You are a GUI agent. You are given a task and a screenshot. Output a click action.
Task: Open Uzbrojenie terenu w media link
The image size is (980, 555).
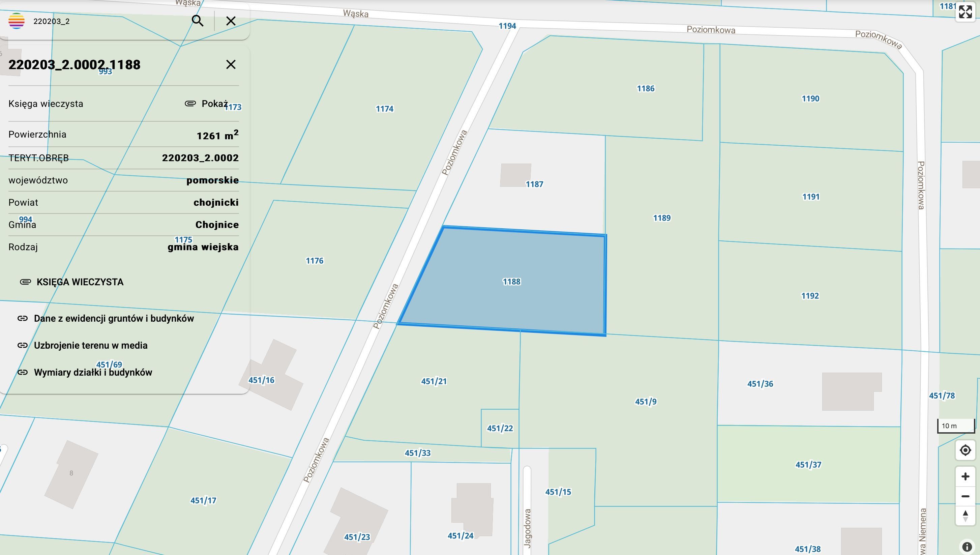pyautogui.click(x=83, y=345)
